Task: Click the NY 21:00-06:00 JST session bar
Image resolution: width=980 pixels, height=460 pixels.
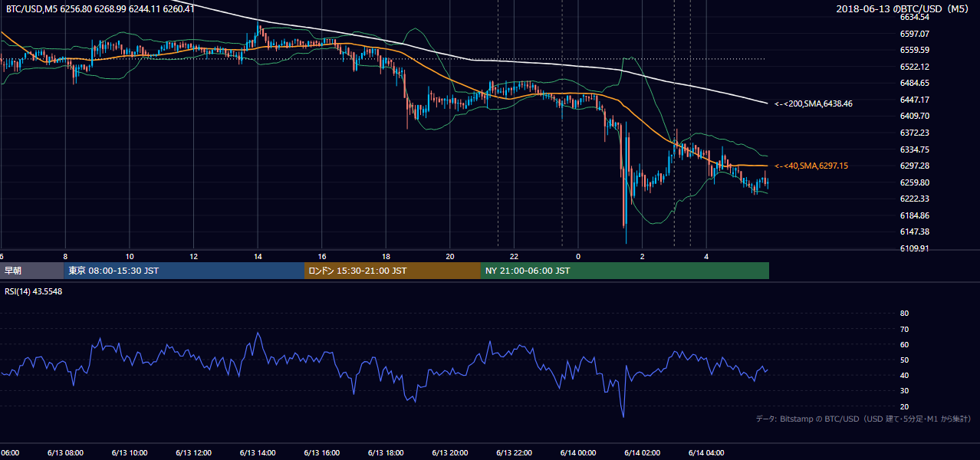Action: (x=625, y=271)
